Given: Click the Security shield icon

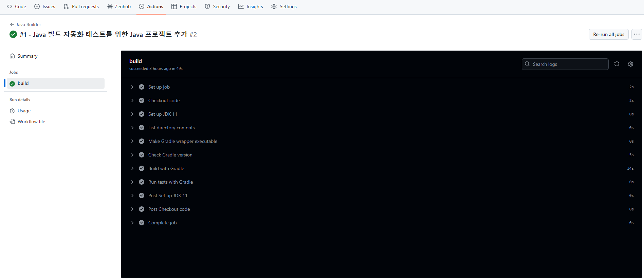Looking at the screenshot, I should click(207, 6).
